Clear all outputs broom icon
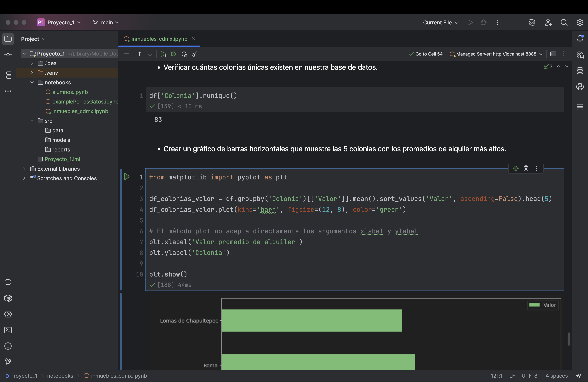Viewport: 588px width, 382px height. pos(194,54)
